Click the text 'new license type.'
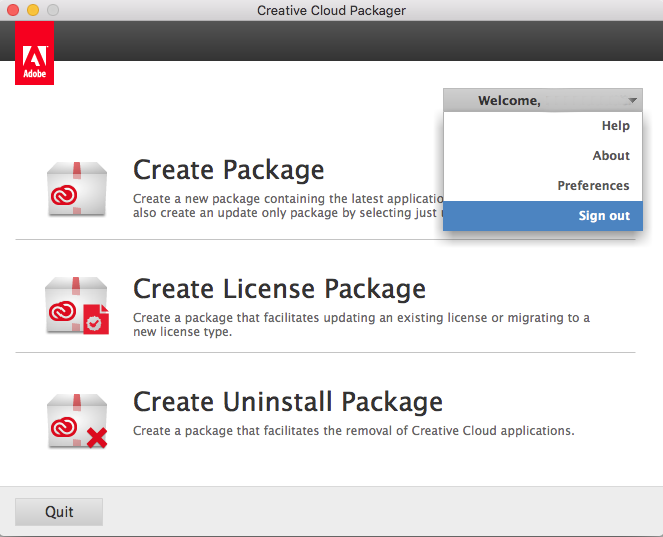This screenshot has height=537, width=663. click(x=182, y=332)
